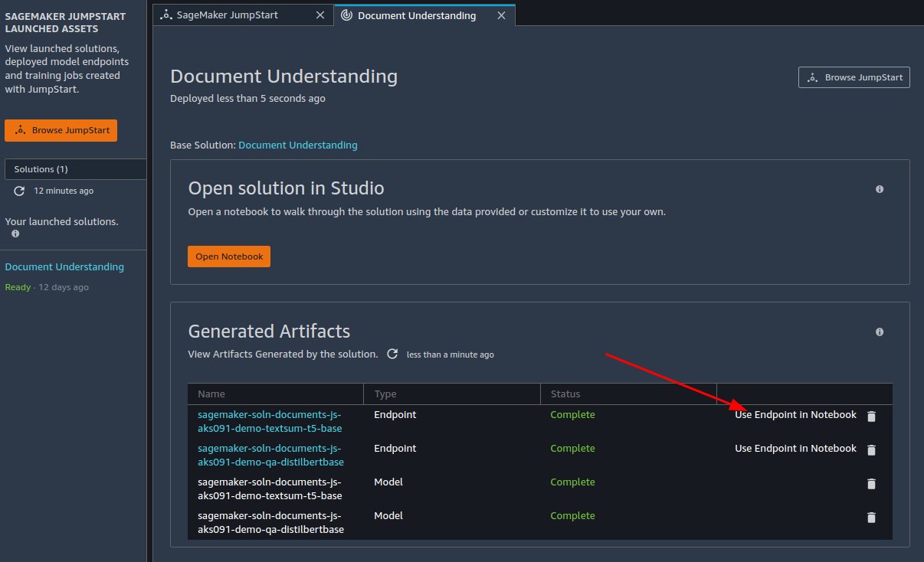Click 'Deployed less than 5 seconds ago' text
924x562 pixels.
coord(247,98)
